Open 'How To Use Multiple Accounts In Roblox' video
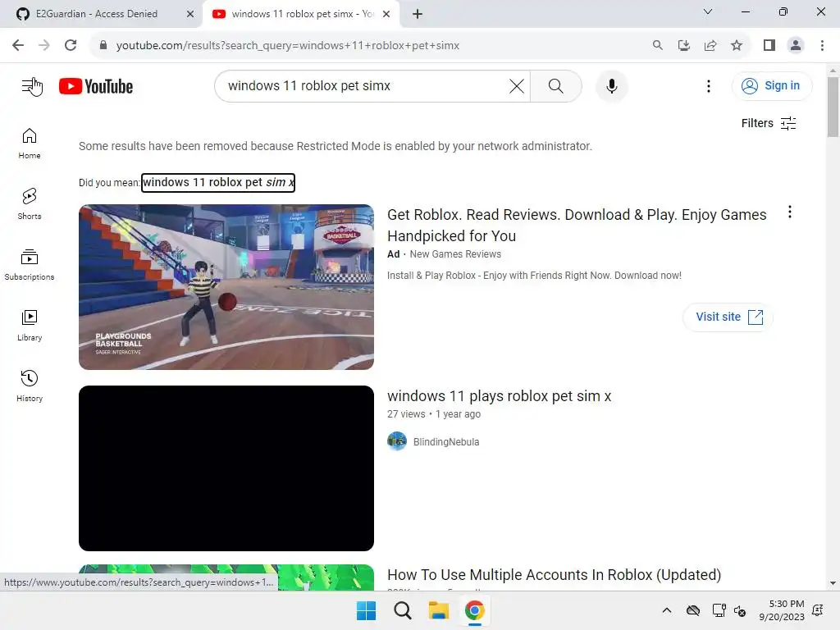The width and height of the screenshot is (840, 630). [554, 575]
